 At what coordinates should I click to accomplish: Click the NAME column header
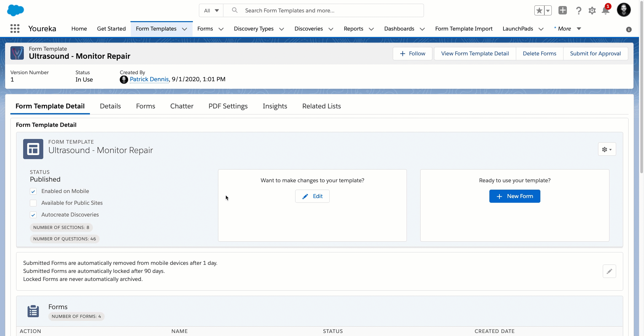pos(179,331)
